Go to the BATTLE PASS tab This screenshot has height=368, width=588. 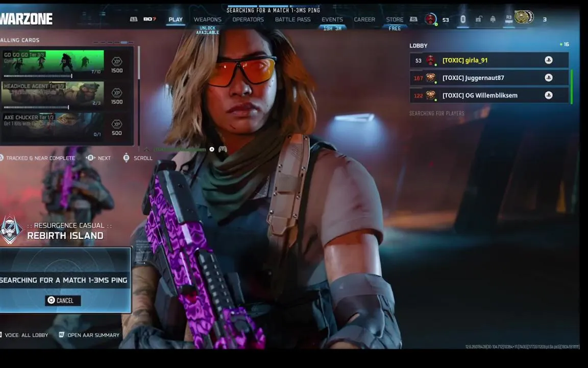292,19
